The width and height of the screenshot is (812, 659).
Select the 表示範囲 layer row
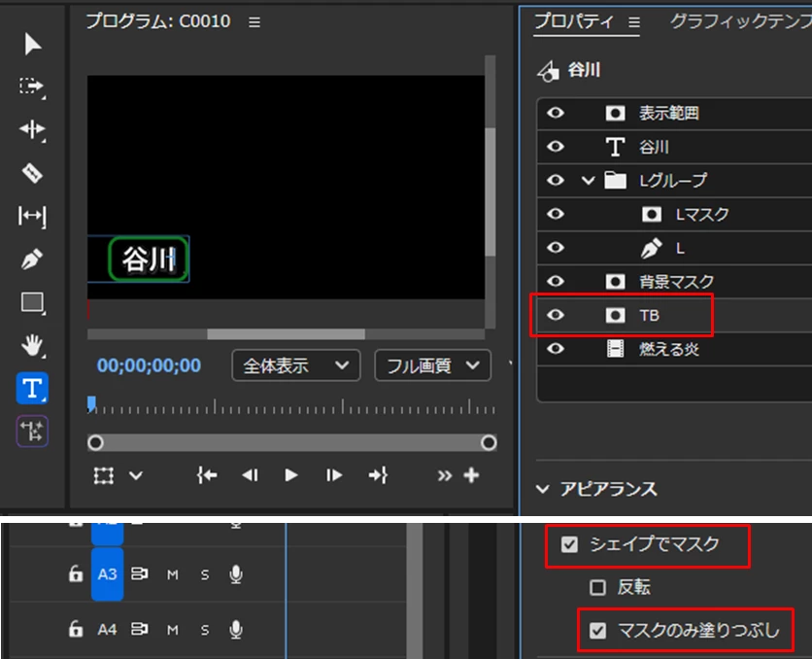tap(674, 113)
